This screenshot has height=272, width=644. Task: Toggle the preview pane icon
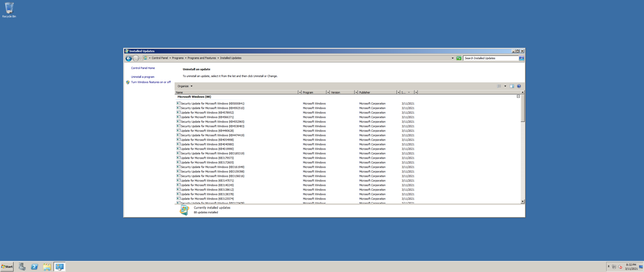point(512,86)
